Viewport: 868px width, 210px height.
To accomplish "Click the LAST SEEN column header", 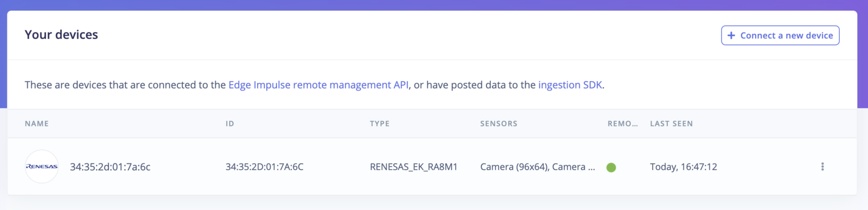I will (x=672, y=124).
